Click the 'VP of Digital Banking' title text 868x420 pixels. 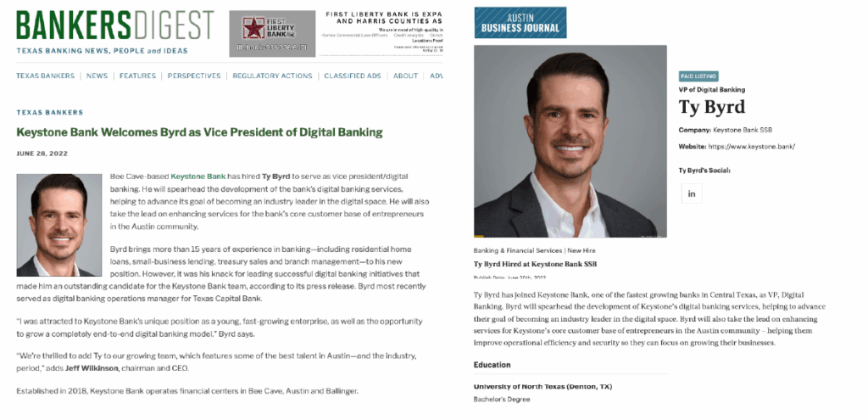coord(712,90)
